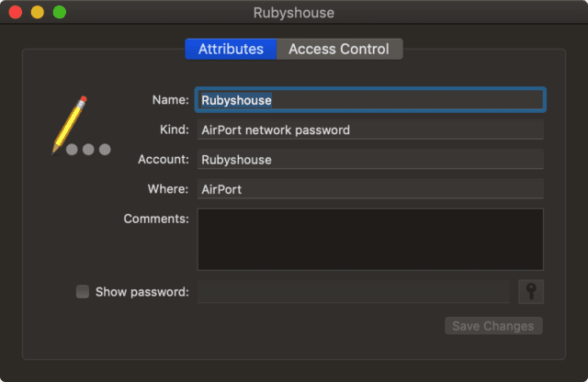Focus the Comments text area
The height and width of the screenshot is (382, 588).
point(369,239)
